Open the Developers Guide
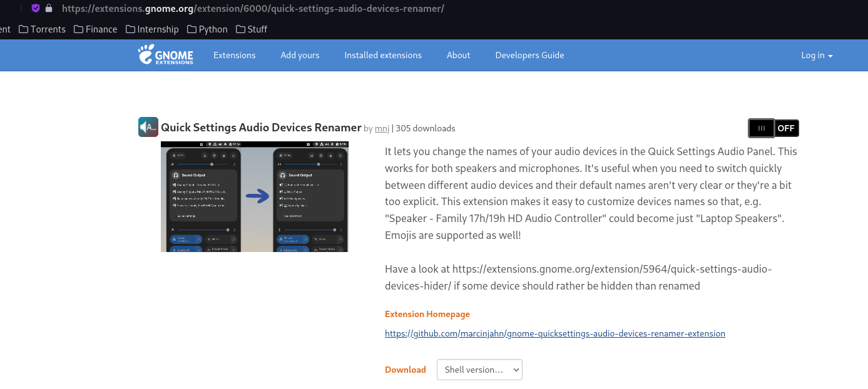 coord(529,55)
